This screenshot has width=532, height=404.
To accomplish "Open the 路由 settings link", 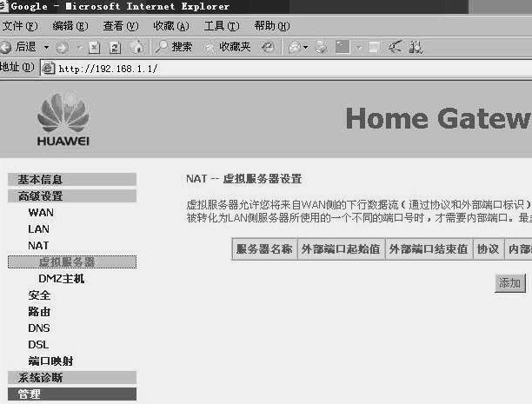I will [x=39, y=312].
